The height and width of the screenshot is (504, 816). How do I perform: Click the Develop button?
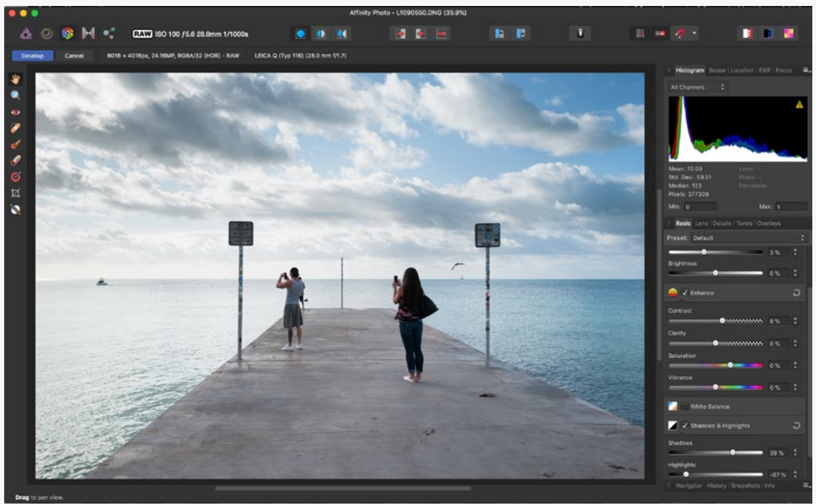[32, 56]
